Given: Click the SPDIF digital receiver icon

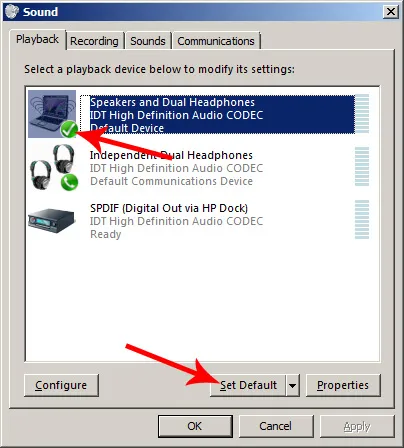Looking at the screenshot, I should pyautogui.click(x=51, y=221).
